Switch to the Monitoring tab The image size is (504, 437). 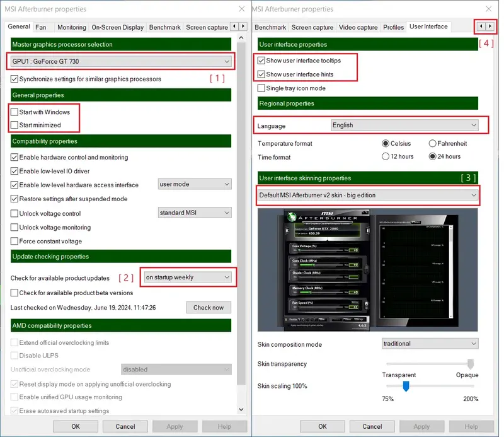click(71, 27)
